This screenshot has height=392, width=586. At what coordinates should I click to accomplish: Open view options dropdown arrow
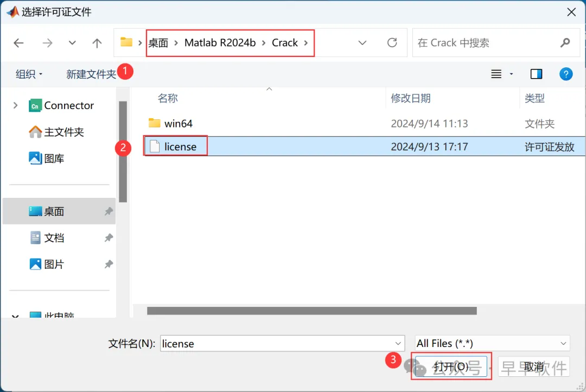(x=511, y=74)
